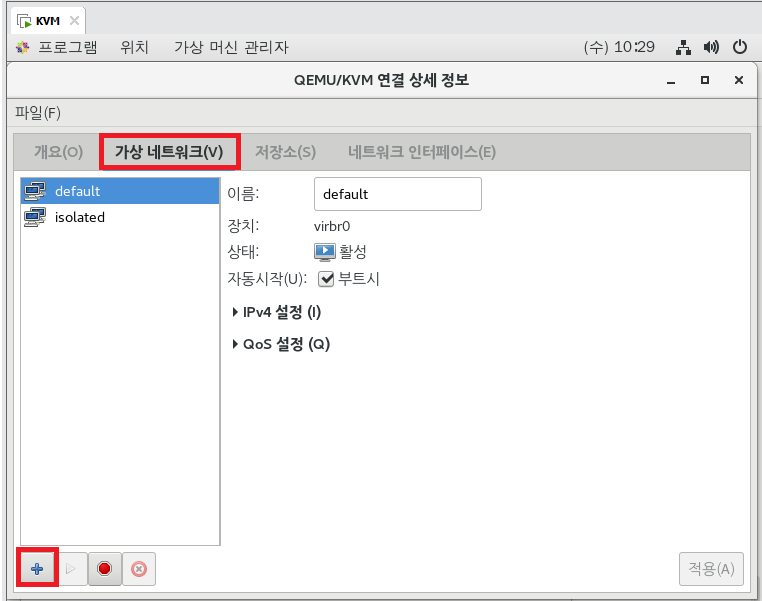Select the default network row
This screenshot has height=601, width=762.
[120, 191]
